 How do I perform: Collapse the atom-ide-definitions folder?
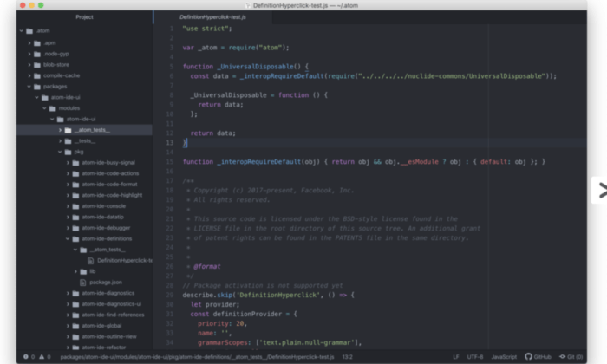coord(67,238)
